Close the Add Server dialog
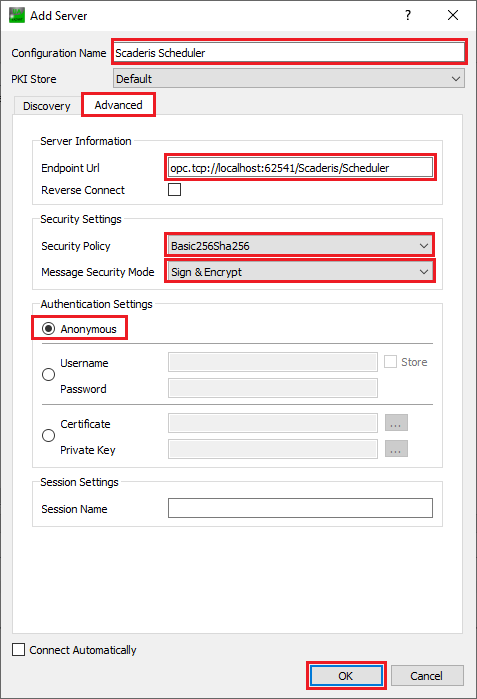This screenshot has width=477, height=699. tap(453, 16)
